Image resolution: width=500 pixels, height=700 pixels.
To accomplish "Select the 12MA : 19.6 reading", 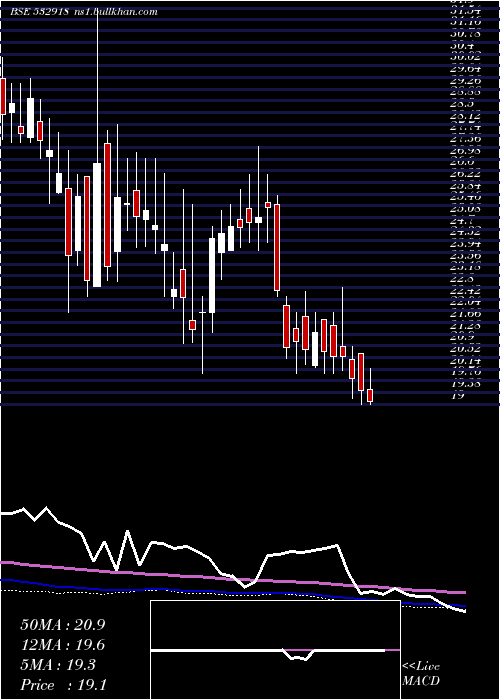I will click(x=62, y=645).
